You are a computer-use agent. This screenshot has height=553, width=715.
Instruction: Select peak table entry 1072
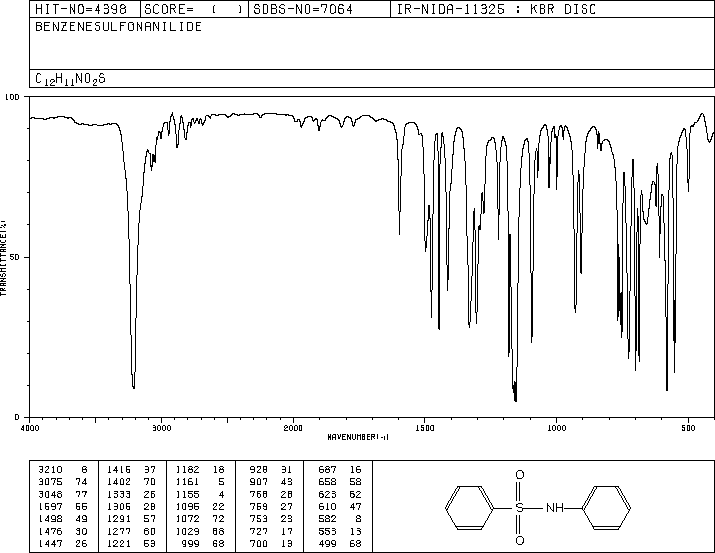click(200, 519)
